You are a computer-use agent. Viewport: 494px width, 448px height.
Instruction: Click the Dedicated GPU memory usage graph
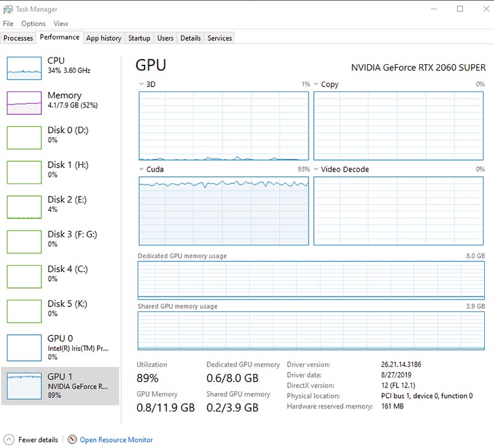click(311, 281)
